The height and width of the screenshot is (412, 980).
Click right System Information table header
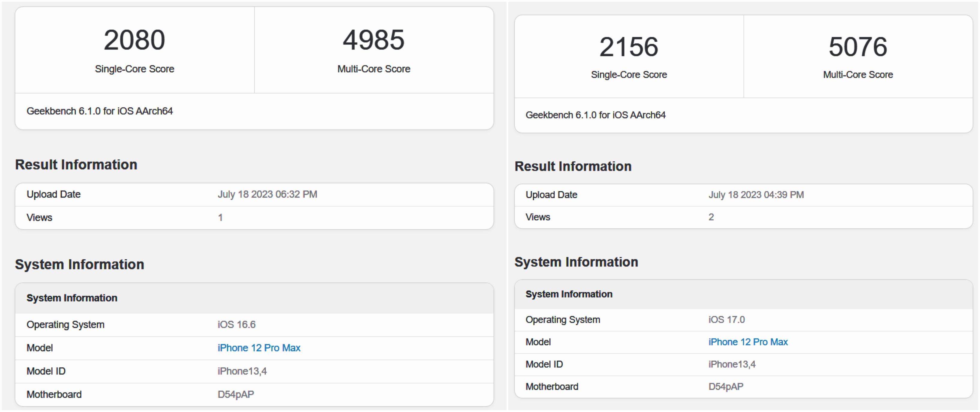tap(569, 294)
